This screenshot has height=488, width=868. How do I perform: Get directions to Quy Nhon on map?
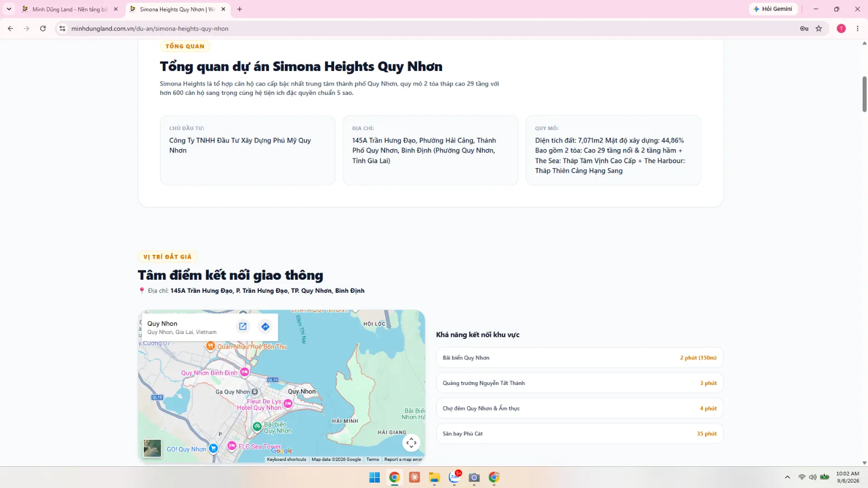click(x=265, y=326)
